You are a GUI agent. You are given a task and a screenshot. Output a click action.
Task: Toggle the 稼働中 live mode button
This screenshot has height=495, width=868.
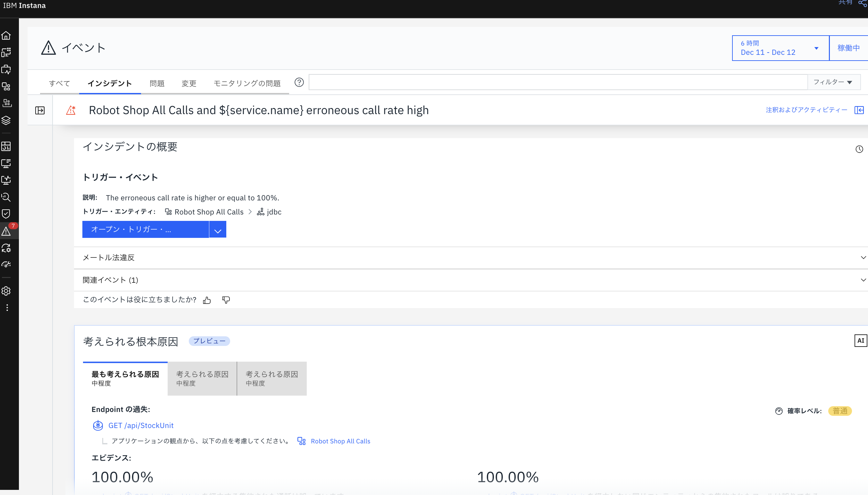[x=848, y=48]
